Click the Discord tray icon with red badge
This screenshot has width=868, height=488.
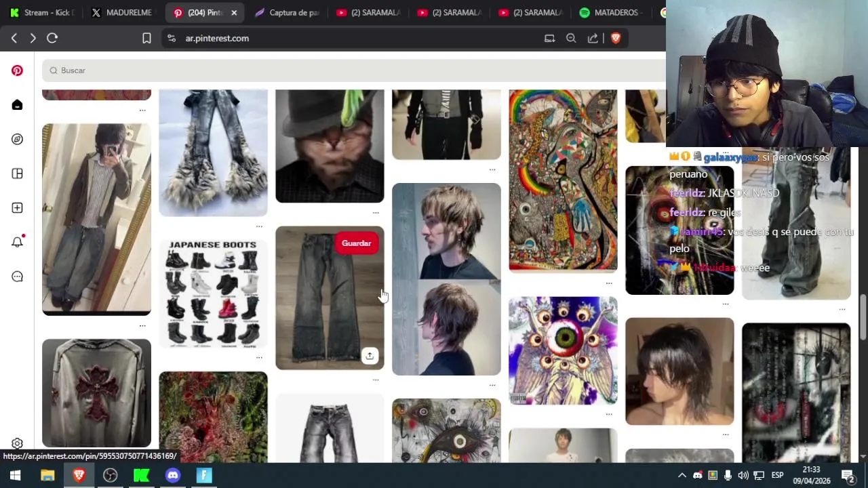pyautogui.click(x=697, y=475)
